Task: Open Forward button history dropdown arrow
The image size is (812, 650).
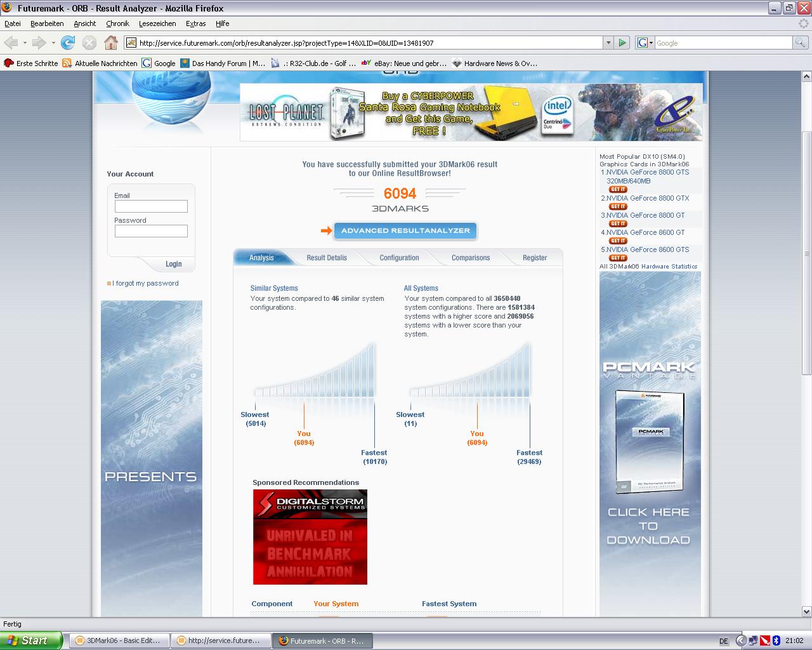Action: 53,43
